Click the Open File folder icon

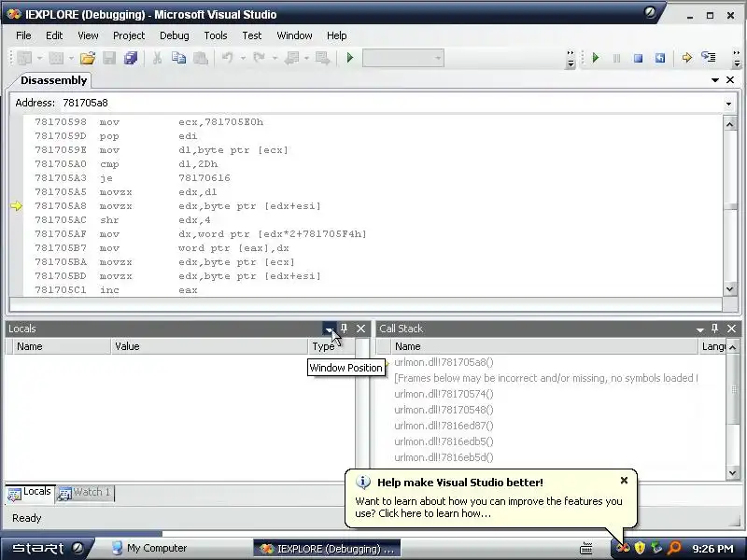point(88,58)
